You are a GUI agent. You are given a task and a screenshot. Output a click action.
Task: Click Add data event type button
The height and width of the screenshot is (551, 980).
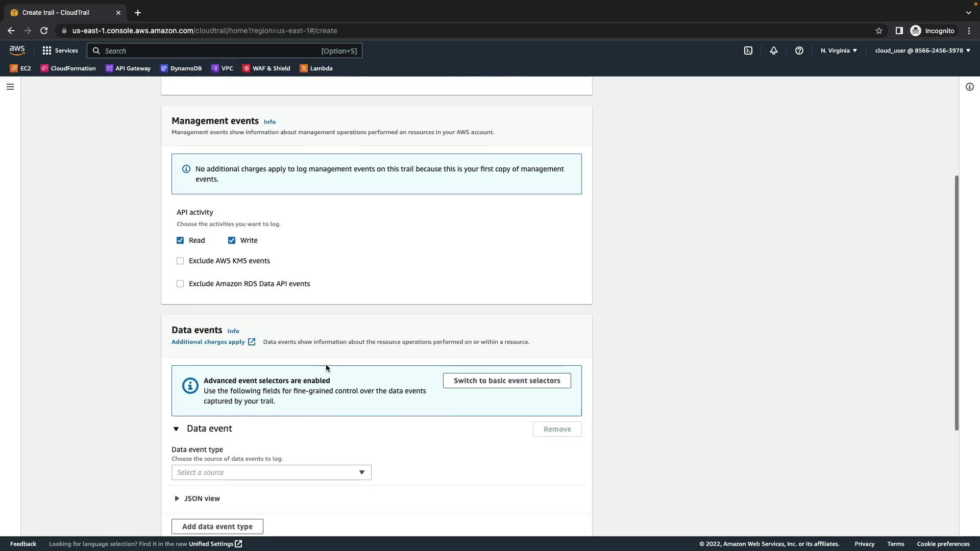[217, 527]
